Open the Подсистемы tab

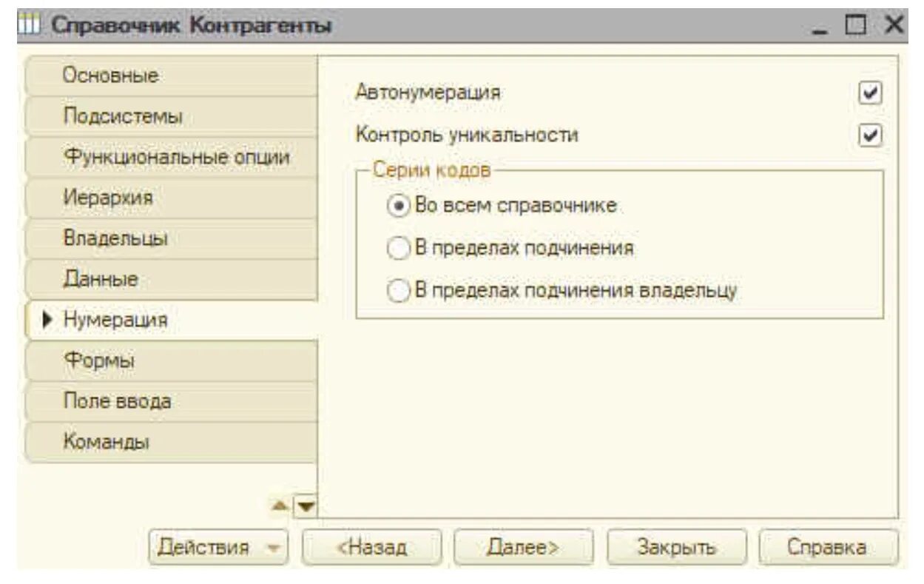[170, 117]
